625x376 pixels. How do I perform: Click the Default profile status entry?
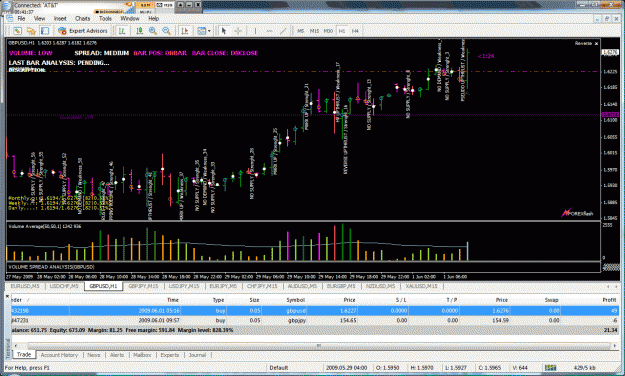(x=279, y=368)
